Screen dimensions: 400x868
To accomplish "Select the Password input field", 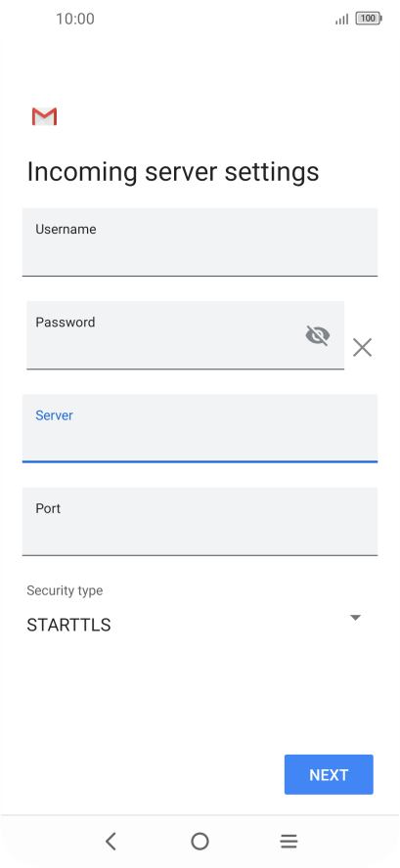I will 185,335.
